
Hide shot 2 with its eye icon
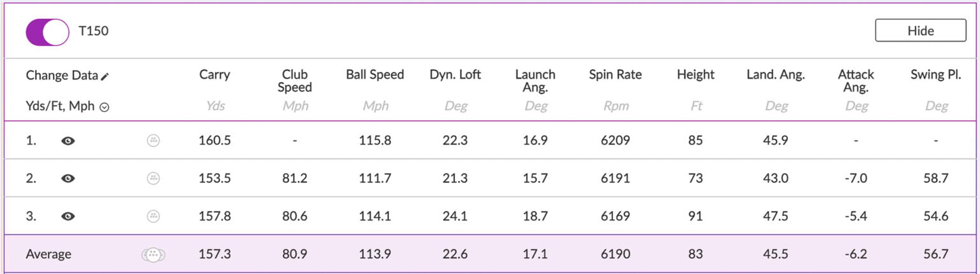click(x=68, y=178)
